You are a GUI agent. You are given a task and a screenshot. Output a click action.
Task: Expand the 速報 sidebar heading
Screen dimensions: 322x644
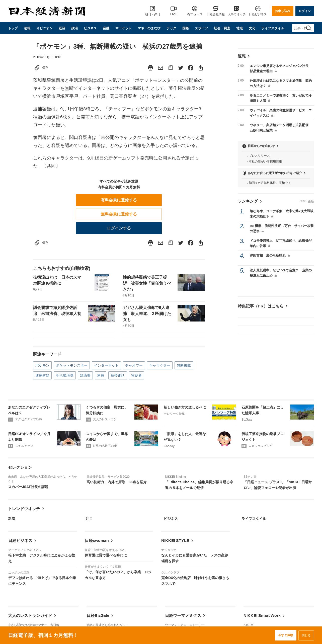coord(244,56)
